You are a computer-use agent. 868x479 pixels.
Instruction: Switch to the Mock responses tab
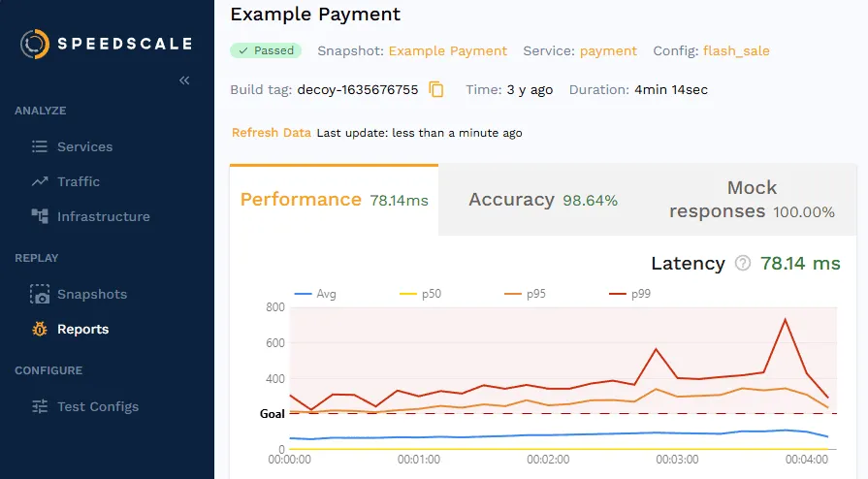[x=752, y=200]
